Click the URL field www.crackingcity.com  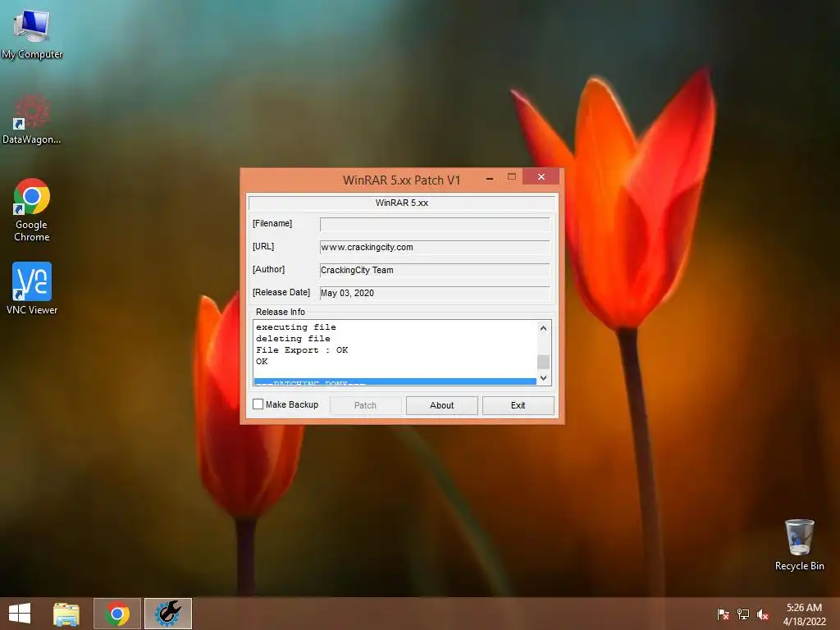(435, 247)
